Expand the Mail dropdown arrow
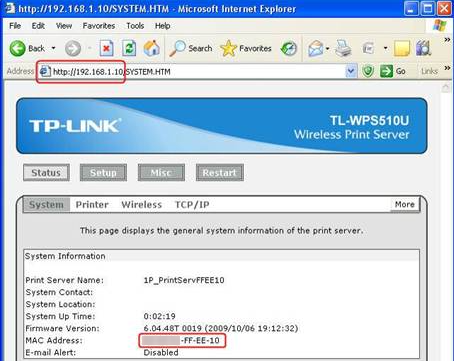454x364 pixels. click(x=328, y=49)
